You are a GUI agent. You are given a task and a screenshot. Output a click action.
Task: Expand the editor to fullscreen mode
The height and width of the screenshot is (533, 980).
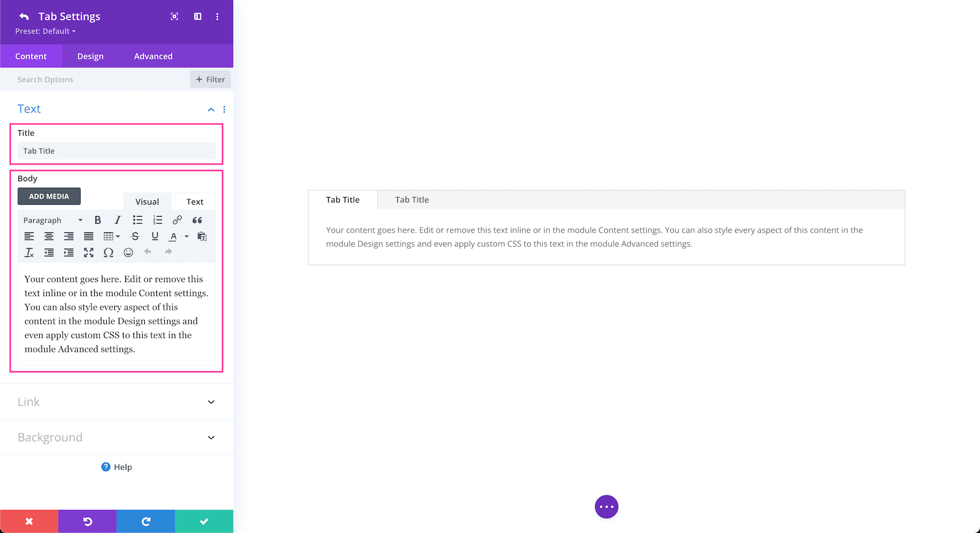pyautogui.click(x=89, y=253)
